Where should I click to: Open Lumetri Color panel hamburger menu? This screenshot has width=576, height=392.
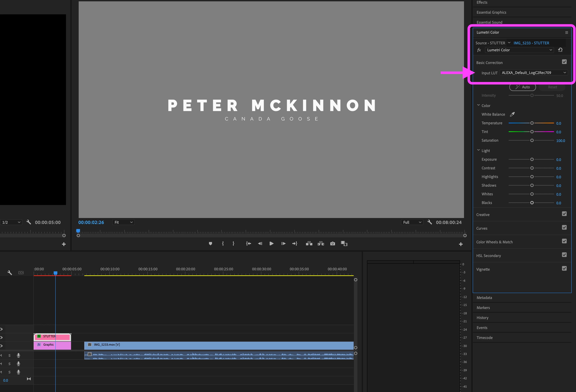click(x=566, y=32)
